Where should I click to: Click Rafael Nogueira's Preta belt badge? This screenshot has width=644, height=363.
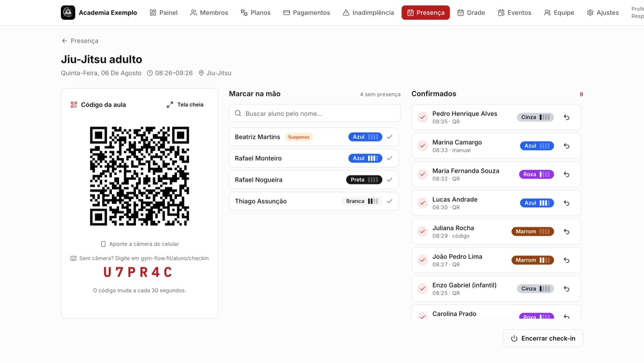click(364, 180)
